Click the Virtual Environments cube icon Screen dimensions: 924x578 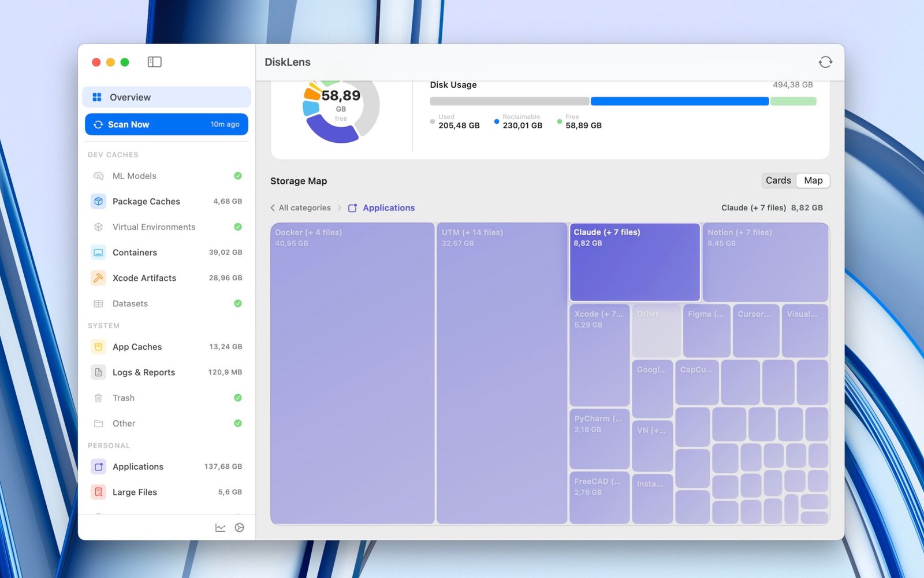pos(98,227)
